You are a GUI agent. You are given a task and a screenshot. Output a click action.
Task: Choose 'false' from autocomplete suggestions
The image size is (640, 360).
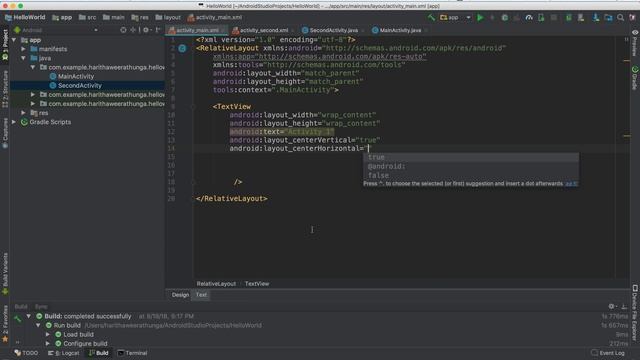[471, 176]
